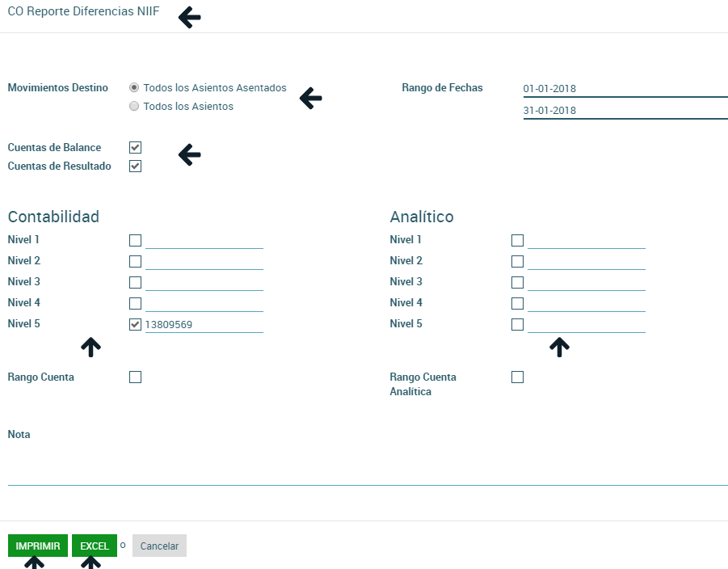Click the start date field 01-01-2018

(x=625, y=89)
